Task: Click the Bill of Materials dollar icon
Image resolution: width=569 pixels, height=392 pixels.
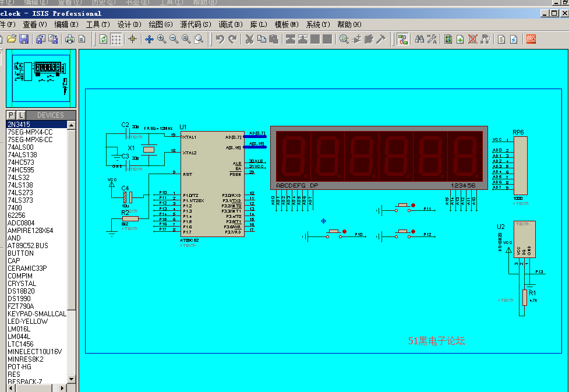Action: (x=501, y=39)
